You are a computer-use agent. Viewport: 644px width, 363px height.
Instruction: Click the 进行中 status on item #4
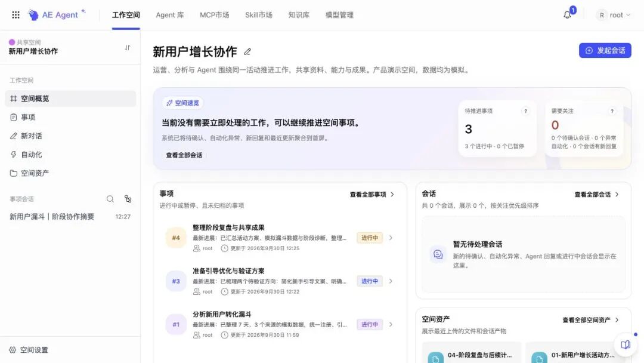(x=370, y=238)
